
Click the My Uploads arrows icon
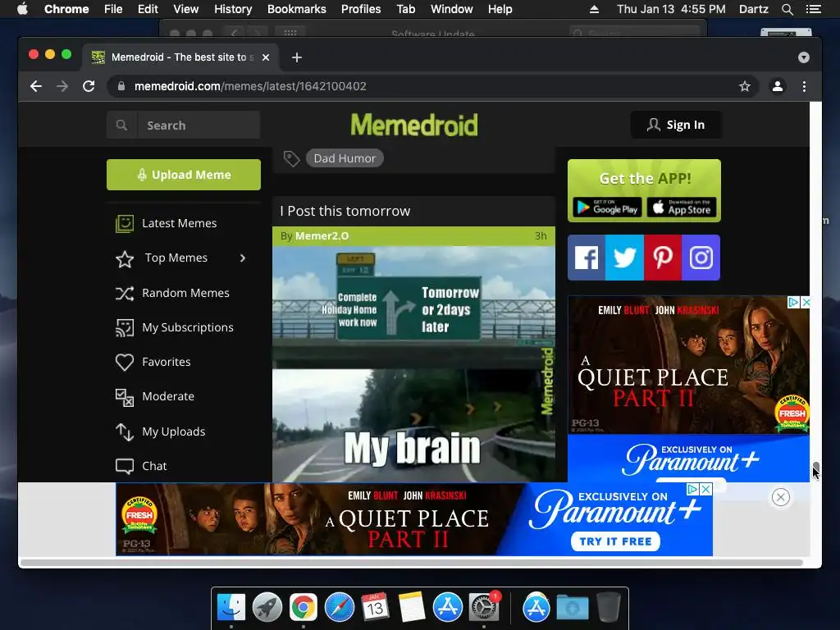[x=125, y=431]
